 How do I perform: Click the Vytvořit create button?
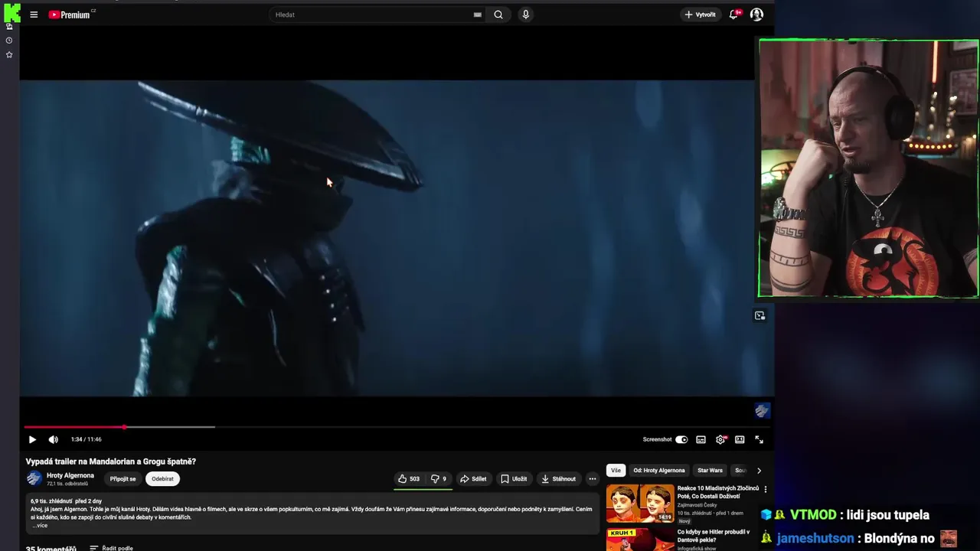coord(700,15)
